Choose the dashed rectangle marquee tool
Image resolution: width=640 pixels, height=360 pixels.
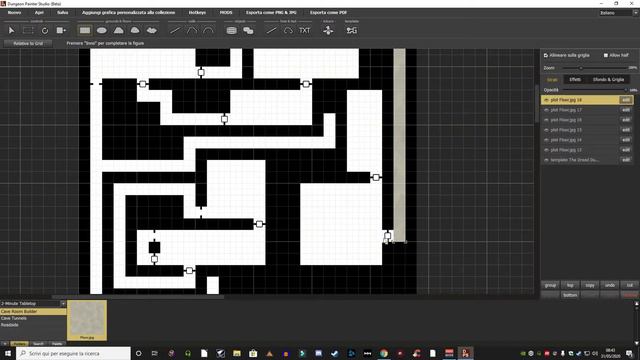click(28, 30)
